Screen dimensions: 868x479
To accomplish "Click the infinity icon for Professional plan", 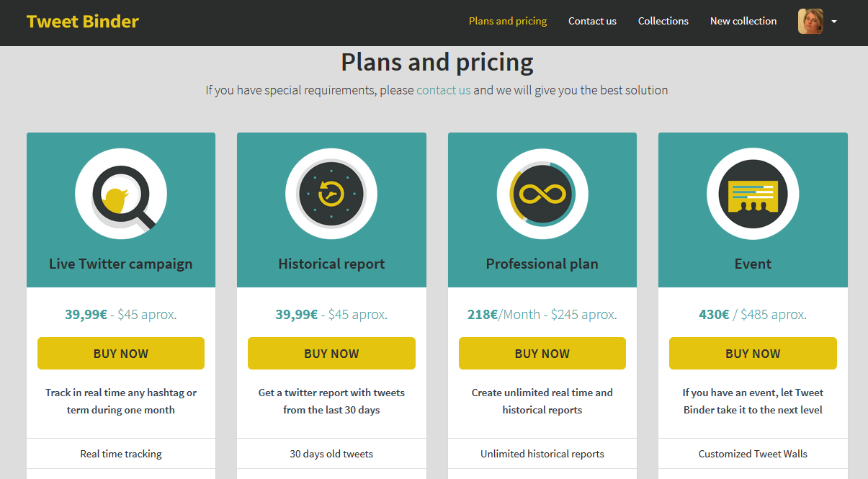I will pos(542,194).
